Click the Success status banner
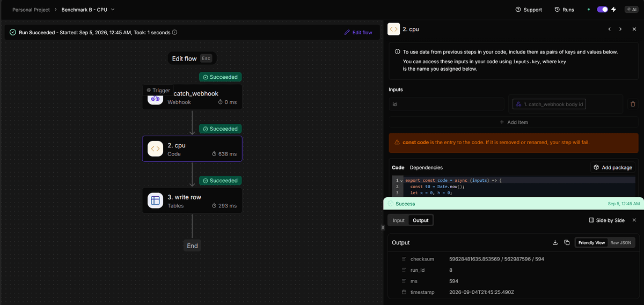Screen dimensions: 644x305 coord(514,204)
